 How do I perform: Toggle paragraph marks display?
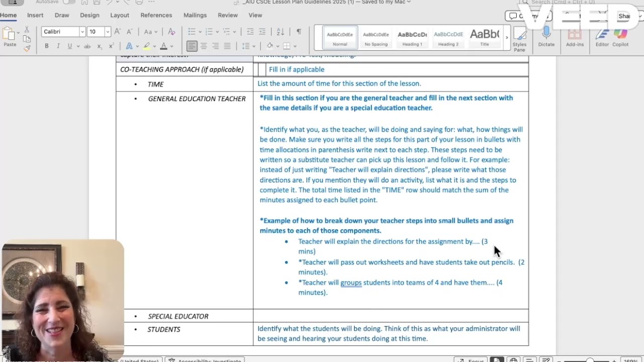(299, 31)
